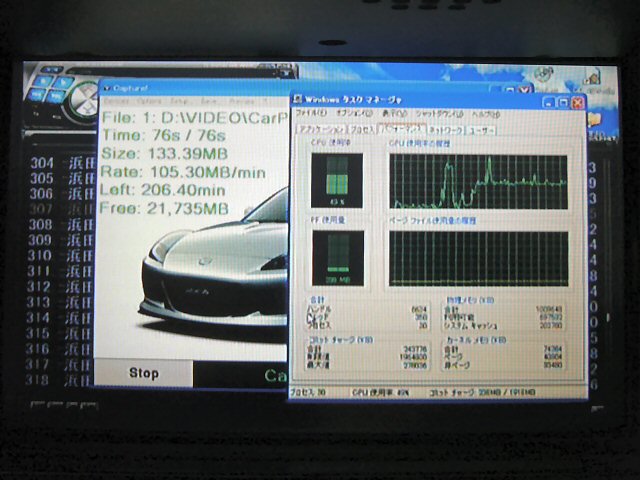
Task: Select playlist row 308 in the media player
Action: point(61,224)
